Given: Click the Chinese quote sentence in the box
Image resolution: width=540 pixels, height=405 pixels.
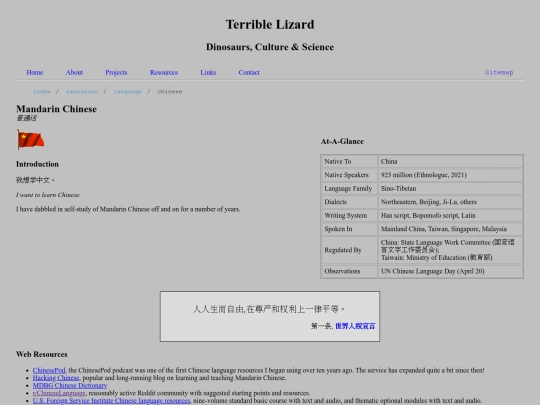Looking at the screenshot, I should coord(268,309).
